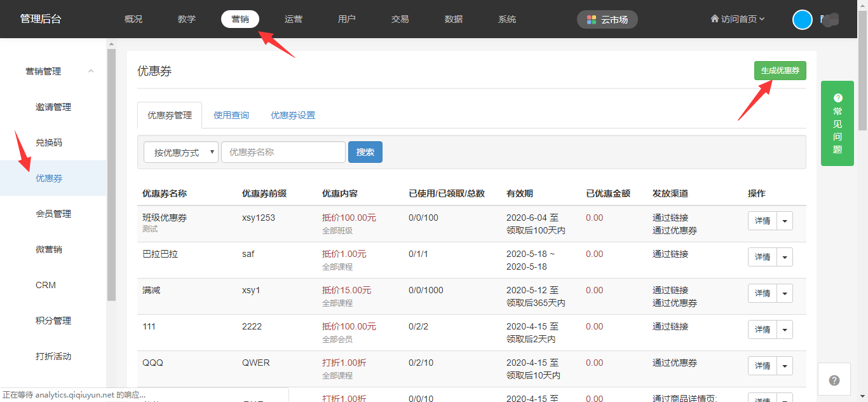Switch to the 优惠券设置 tab
This screenshot has height=402, width=868.
click(x=293, y=115)
